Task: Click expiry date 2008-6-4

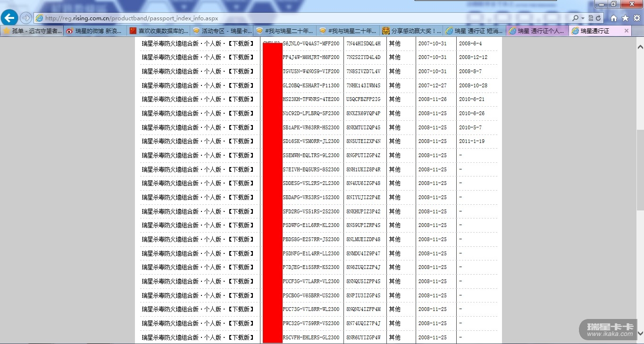Action: pos(470,43)
